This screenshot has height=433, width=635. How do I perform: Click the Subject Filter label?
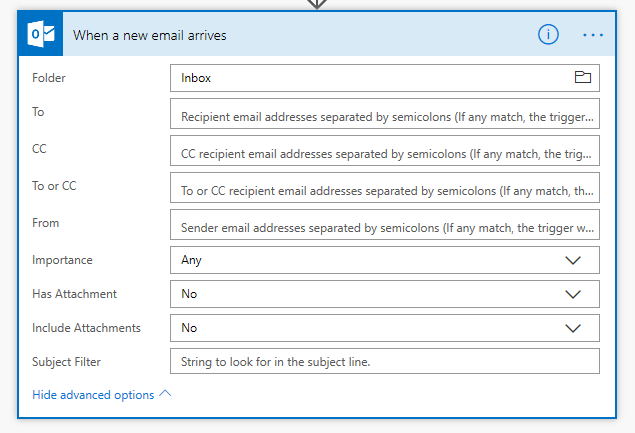(66, 361)
